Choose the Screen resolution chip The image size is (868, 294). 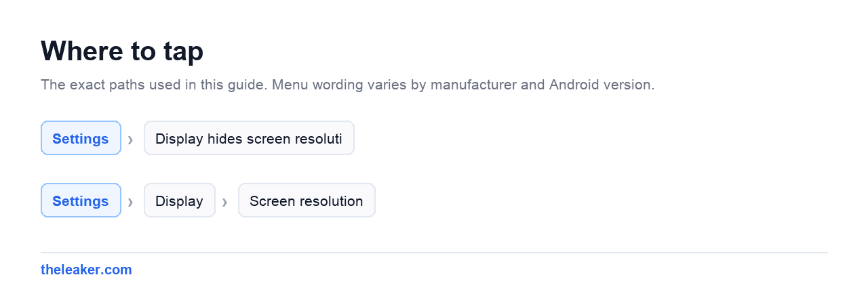coord(307,201)
